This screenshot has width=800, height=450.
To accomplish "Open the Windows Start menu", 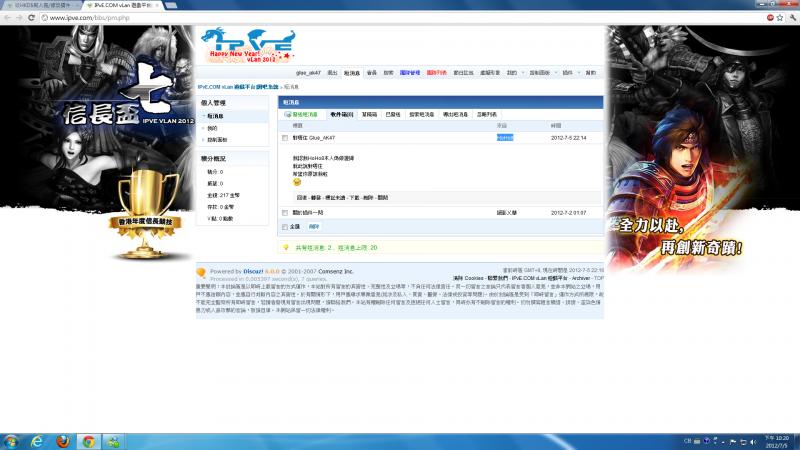I will tap(11, 441).
